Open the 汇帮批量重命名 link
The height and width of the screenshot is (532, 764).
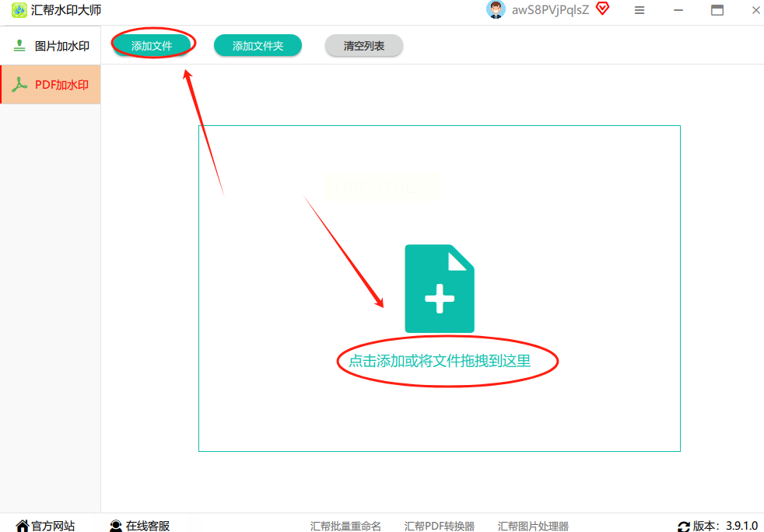click(345, 526)
